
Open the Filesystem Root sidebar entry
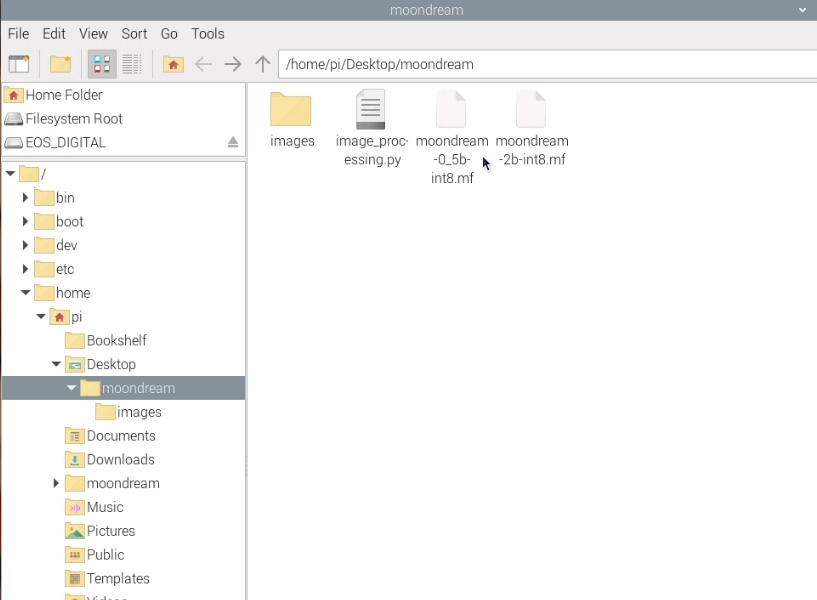(x=70, y=119)
